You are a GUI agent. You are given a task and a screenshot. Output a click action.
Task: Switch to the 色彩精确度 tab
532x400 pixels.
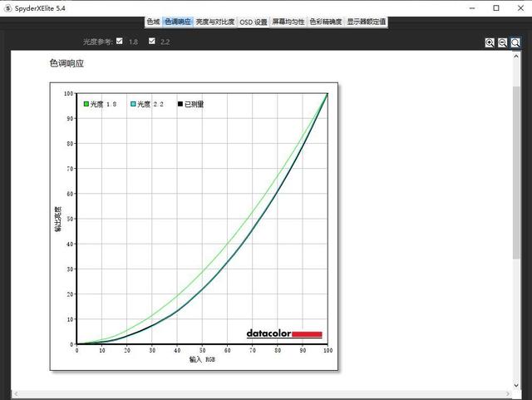326,22
